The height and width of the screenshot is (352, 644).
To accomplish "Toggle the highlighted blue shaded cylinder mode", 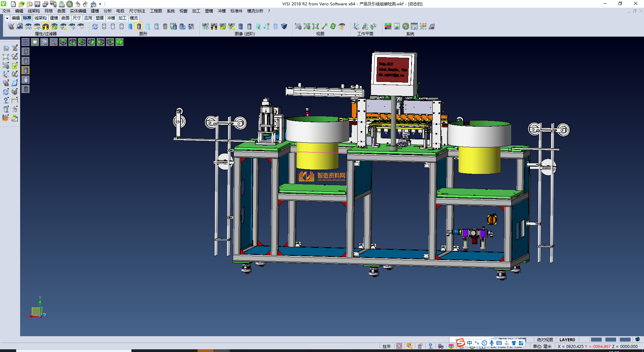I will pyautogui.click(x=139, y=27).
